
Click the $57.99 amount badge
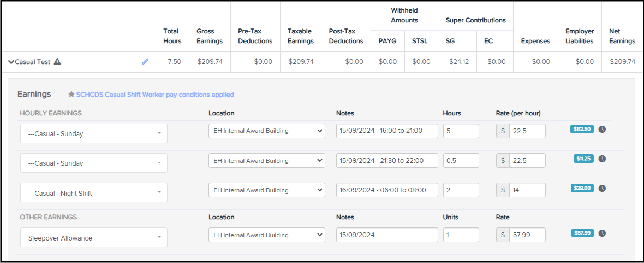click(582, 233)
